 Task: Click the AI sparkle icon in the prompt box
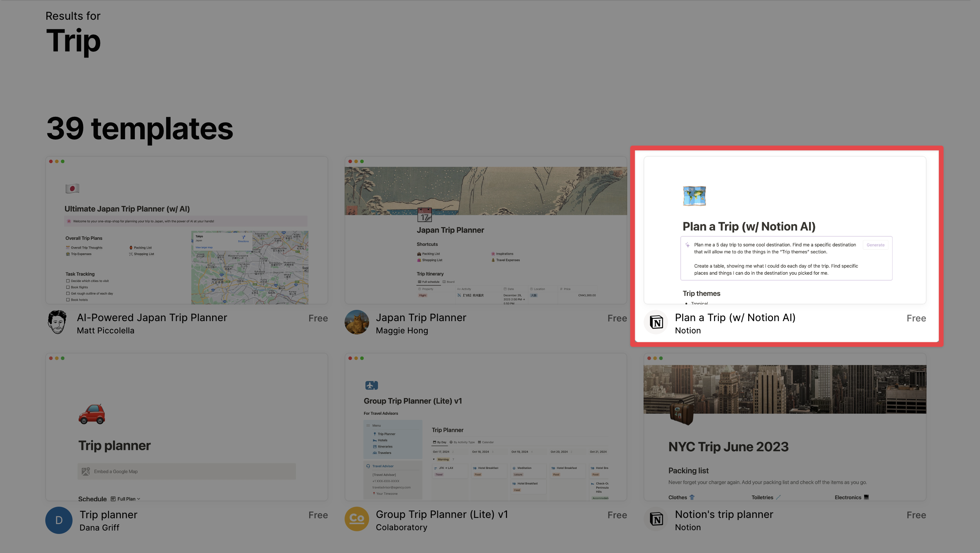coord(687,245)
